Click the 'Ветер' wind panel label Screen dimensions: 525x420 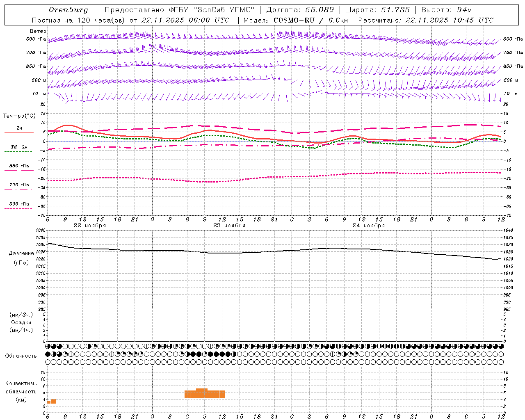tap(38, 31)
